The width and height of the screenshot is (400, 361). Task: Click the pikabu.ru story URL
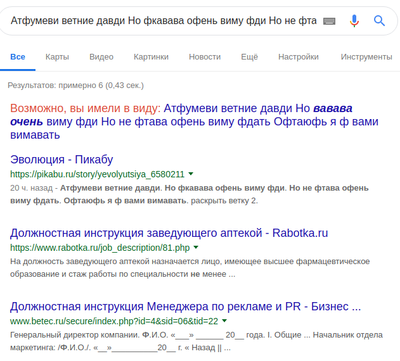tap(97, 174)
